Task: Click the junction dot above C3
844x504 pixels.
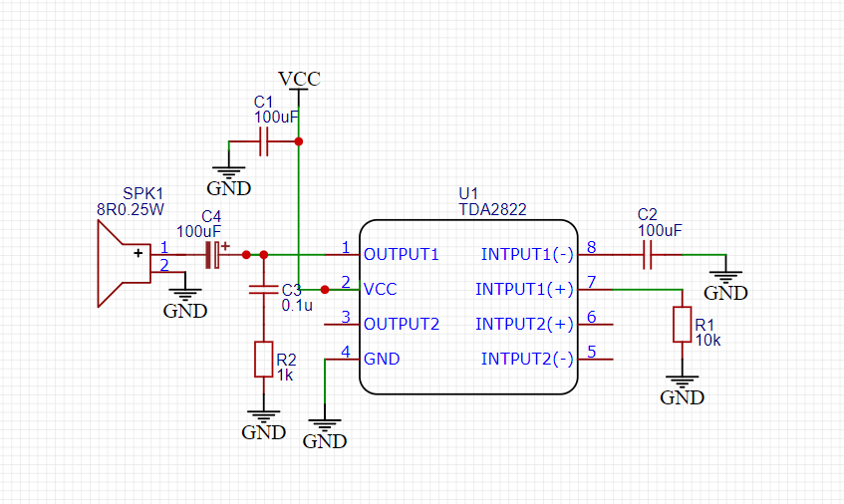Action: point(264,255)
